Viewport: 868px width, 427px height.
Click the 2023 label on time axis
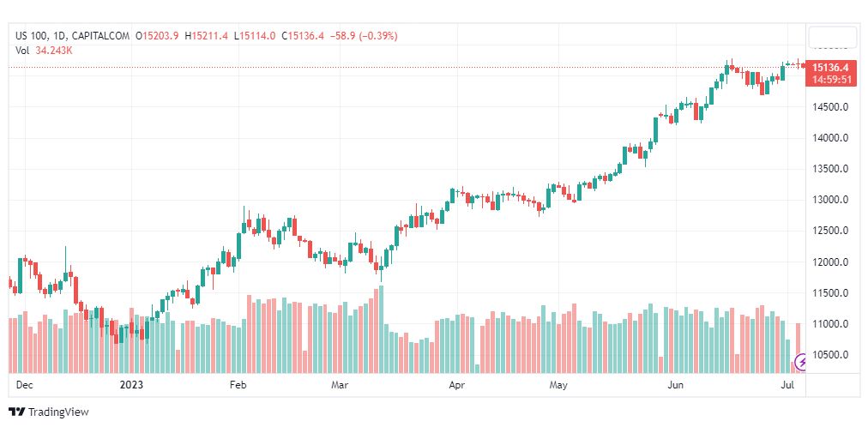click(x=131, y=386)
